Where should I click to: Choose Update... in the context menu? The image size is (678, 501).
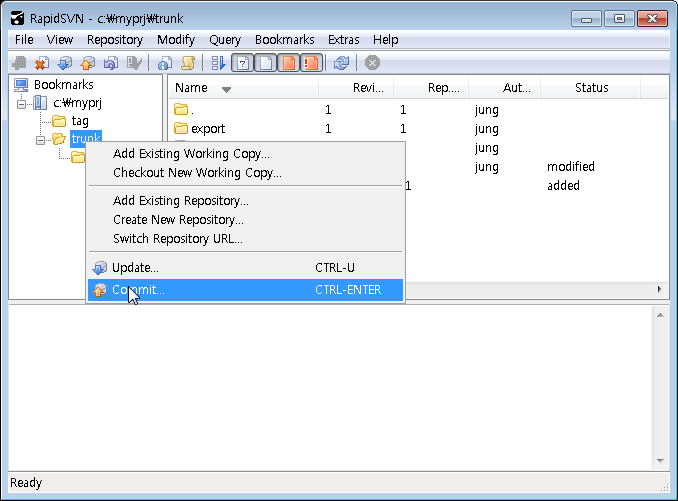(x=245, y=268)
